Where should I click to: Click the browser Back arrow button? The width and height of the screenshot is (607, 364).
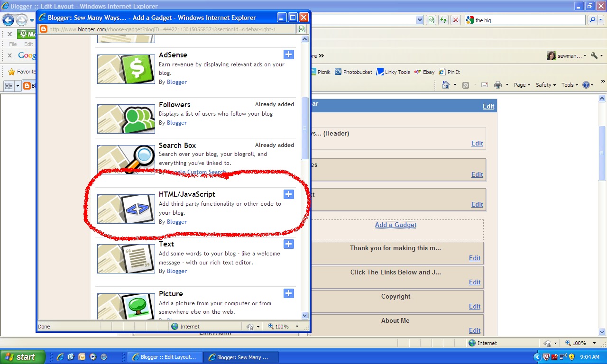pyautogui.click(x=8, y=20)
